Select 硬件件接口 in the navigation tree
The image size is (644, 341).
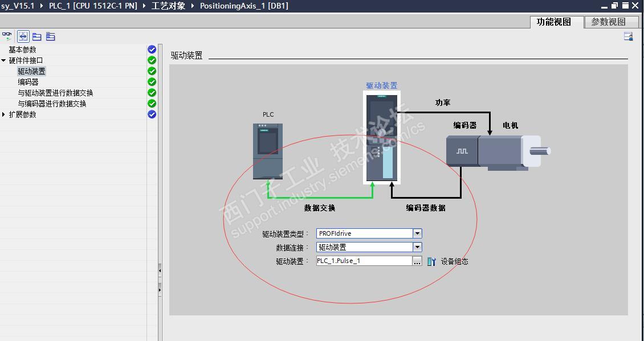point(26,60)
